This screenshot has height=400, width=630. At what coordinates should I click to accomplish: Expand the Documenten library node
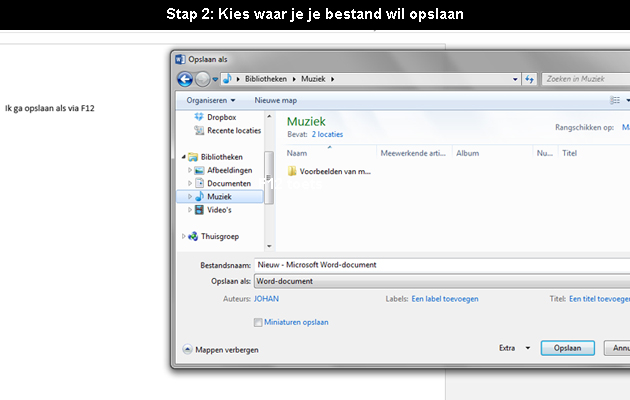pyautogui.click(x=190, y=184)
